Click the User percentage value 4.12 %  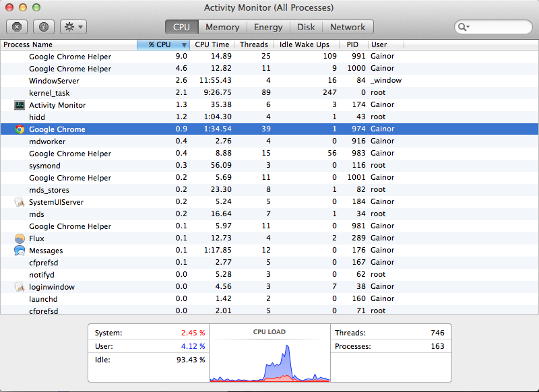click(x=193, y=346)
